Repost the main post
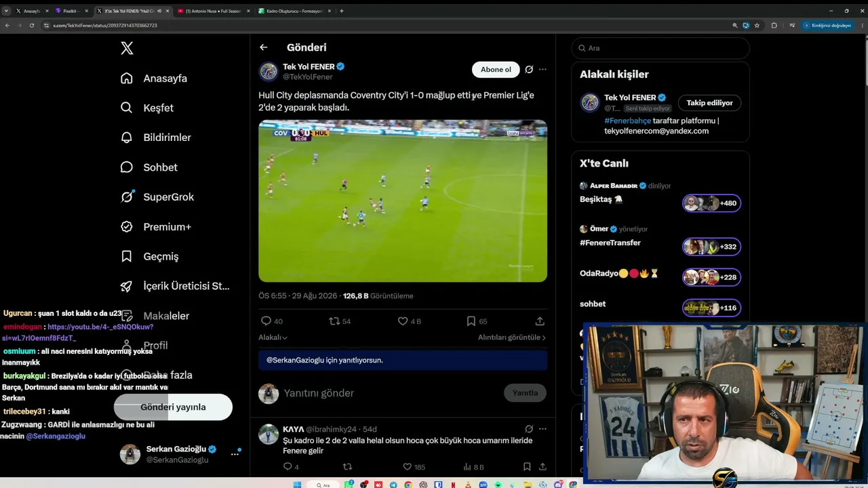The image size is (868, 488). [x=334, y=321]
